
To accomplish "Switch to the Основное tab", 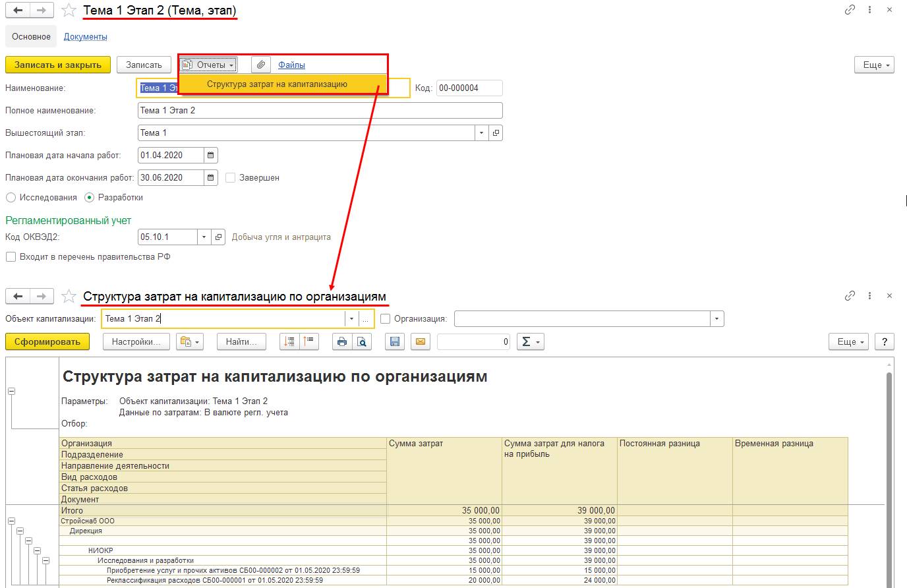I will pyautogui.click(x=31, y=37).
